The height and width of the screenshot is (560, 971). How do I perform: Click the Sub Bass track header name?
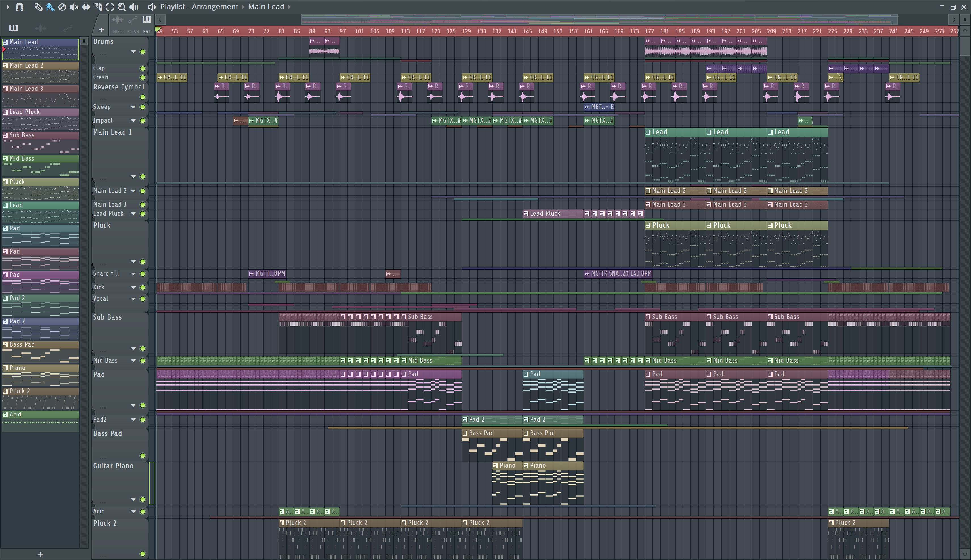(x=107, y=318)
